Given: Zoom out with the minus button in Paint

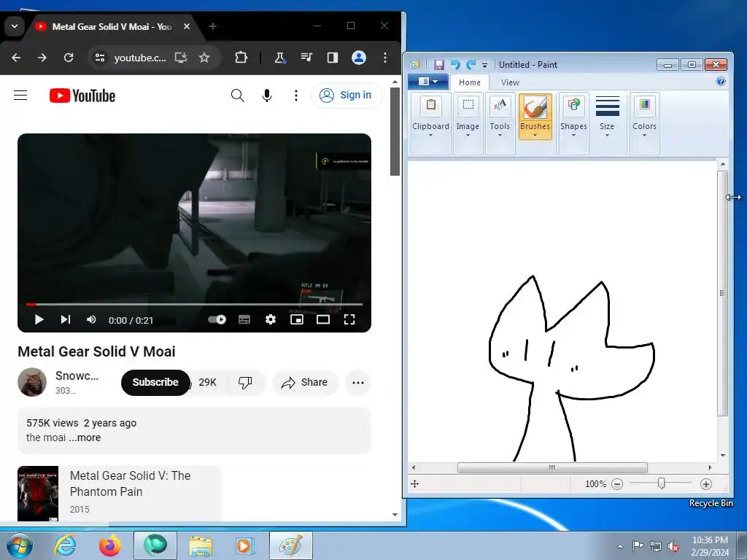Looking at the screenshot, I should (617, 484).
